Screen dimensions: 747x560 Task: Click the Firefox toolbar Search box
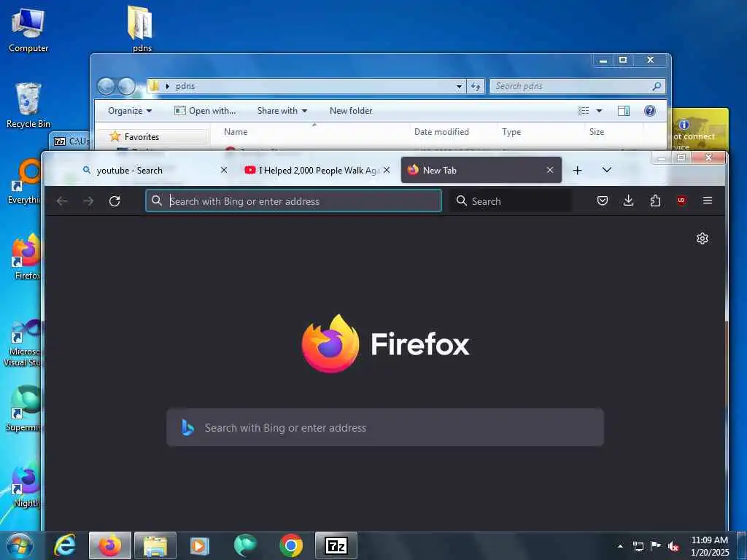pyautogui.click(x=510, y=201)
